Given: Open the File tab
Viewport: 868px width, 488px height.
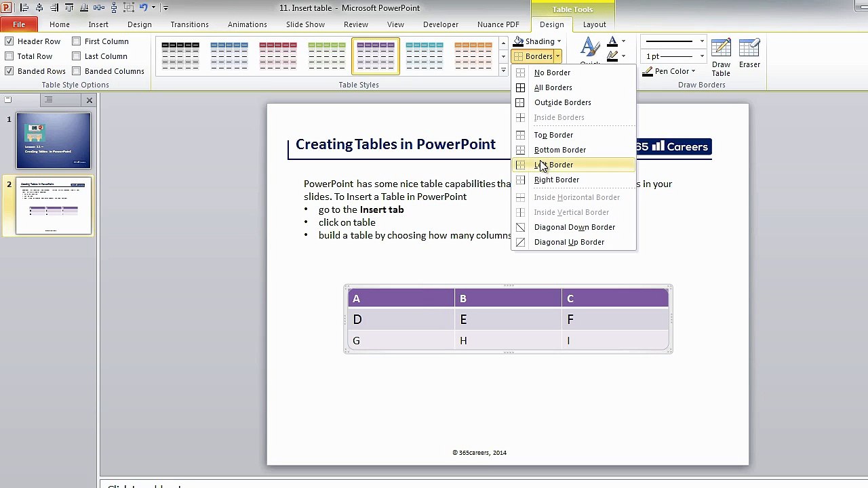Looking at the screenshot, I should click(x=19, y=24).
